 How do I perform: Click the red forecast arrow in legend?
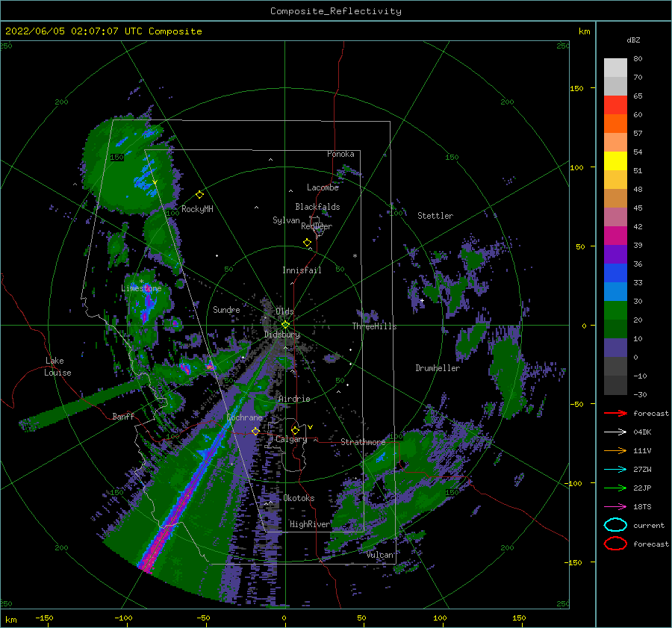[615, 413]
